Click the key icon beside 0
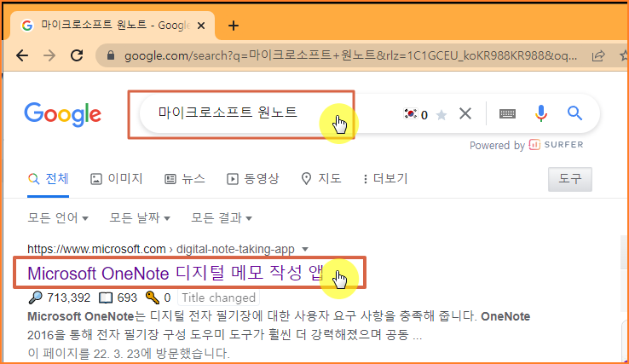This screenshot has height=364, width=629. pyautogui.click(x=153, y=298)
